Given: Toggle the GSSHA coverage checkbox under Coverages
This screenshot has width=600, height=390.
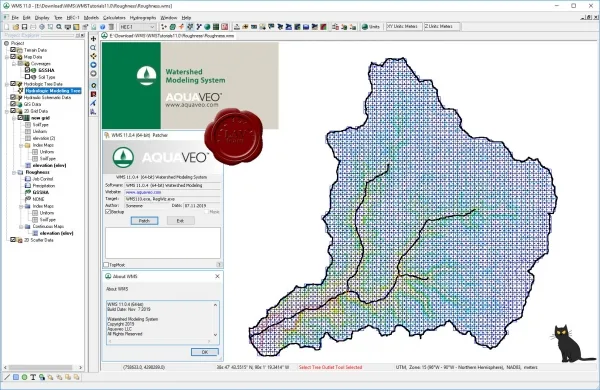Looking at the screenshot, I should 27,70.
